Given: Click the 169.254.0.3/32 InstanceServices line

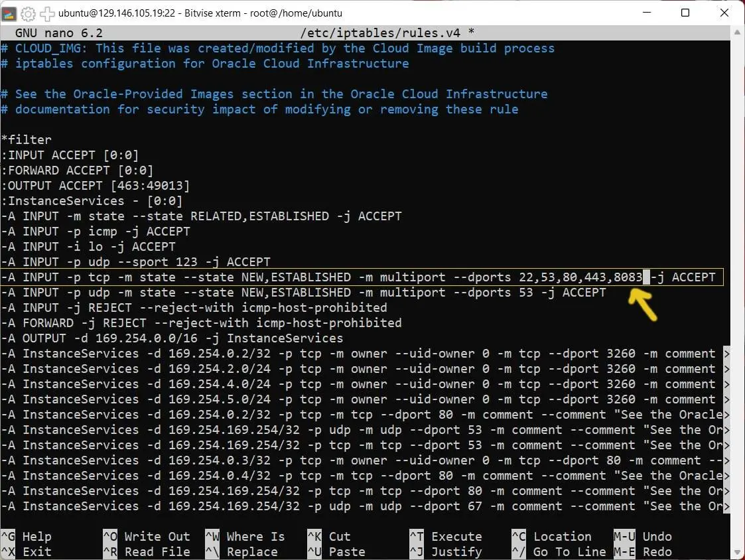Looking at the screenshot, I should (x=365, y=460).
